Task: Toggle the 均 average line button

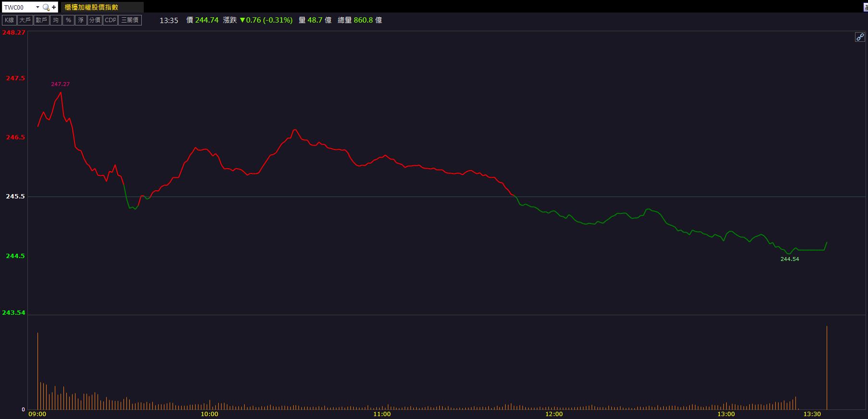Action: click(56, 20)
